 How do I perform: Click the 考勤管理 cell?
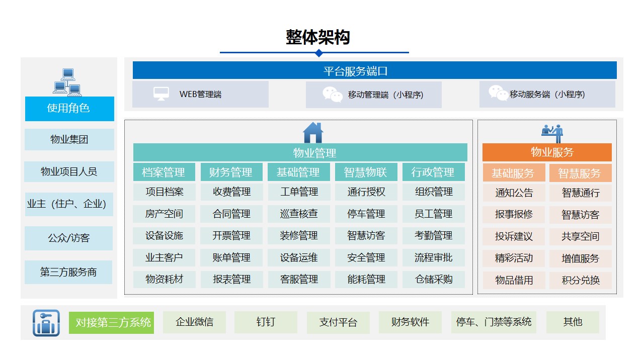pos(434,236)
